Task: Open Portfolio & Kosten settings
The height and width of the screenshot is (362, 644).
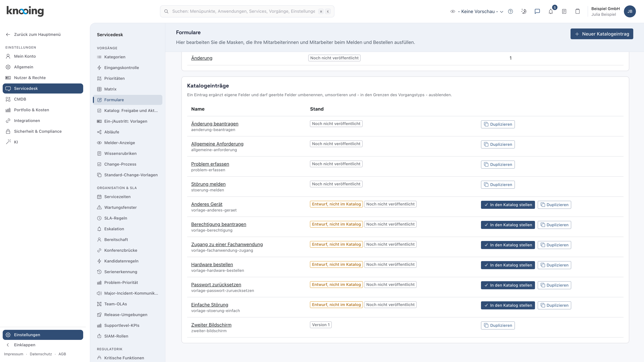Action: point(43,110)
